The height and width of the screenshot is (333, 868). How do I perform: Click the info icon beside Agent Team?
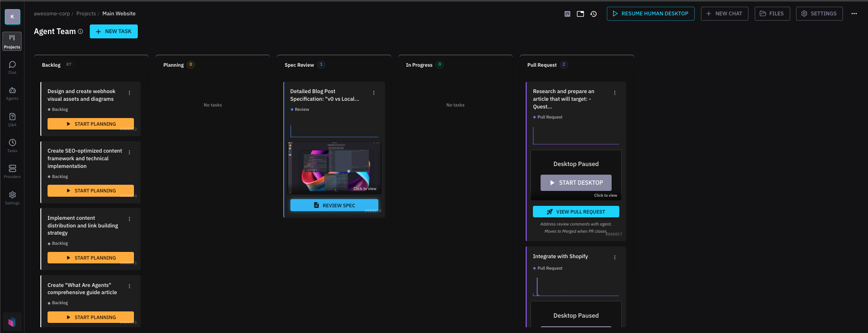(80, 32)
